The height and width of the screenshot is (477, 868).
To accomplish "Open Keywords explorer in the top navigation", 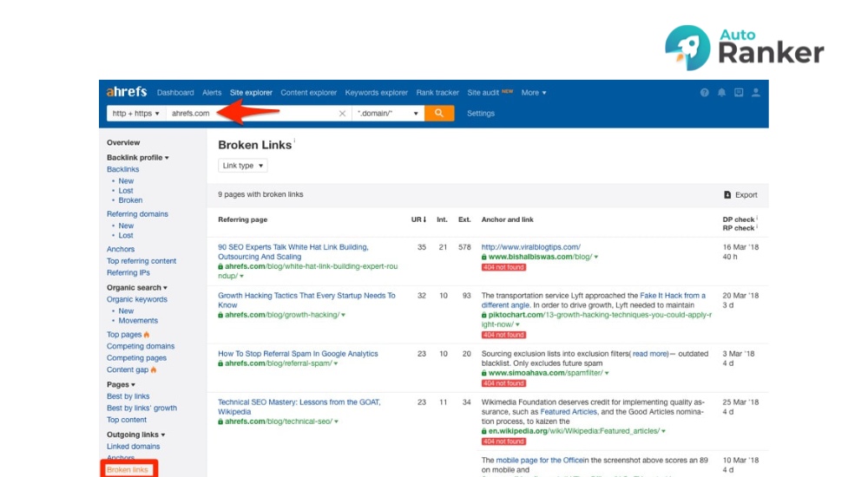I will [377, 93].
